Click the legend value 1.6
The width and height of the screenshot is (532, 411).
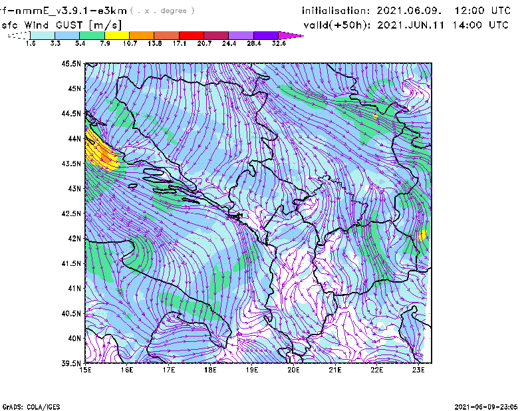(31, 43)
